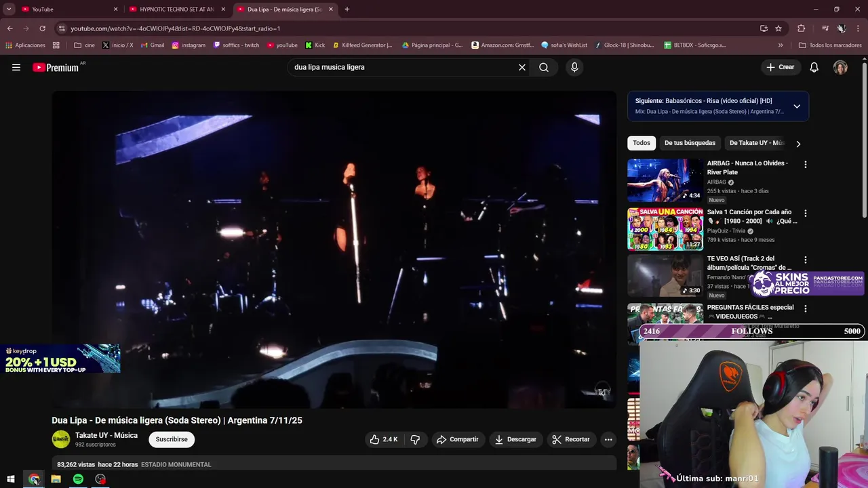
Task: Click the Recortar clip button
Action: (x=571, y=439)
